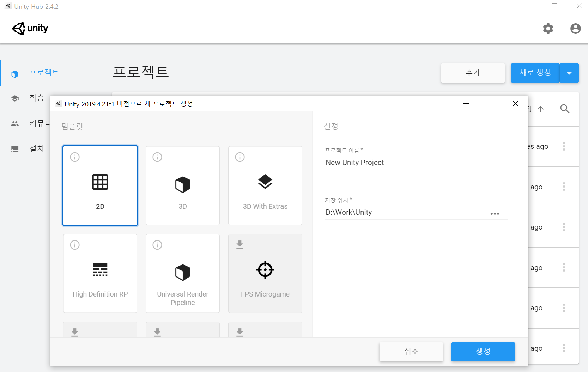Screen dimensions: 588x372
Task: Maximize the new project dialog window
Action: (490, 103)
